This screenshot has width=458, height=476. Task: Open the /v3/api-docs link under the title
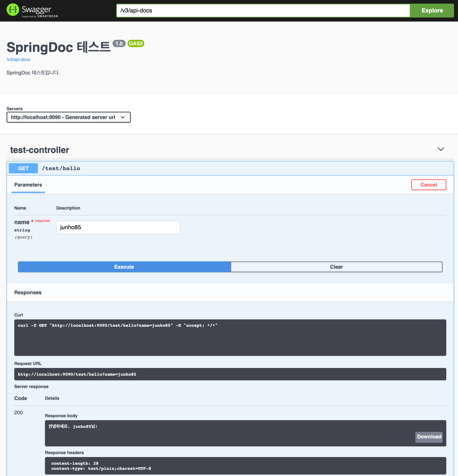click(18, 59)
